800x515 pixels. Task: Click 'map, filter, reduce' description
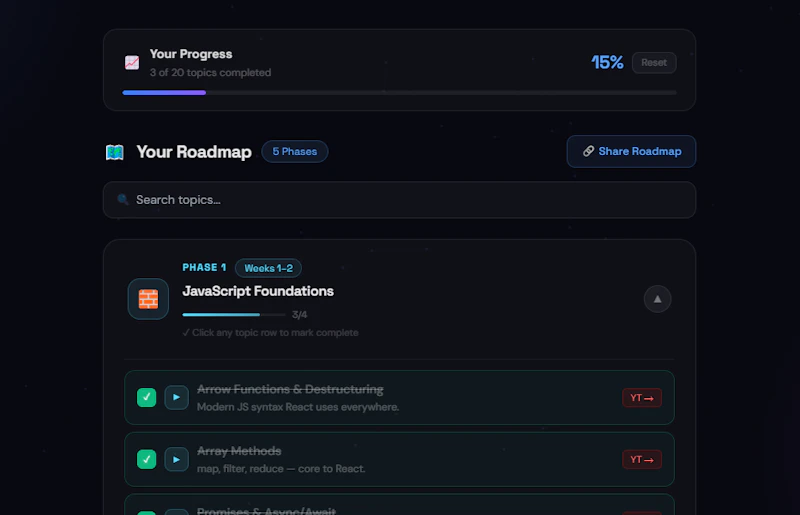pos(281,469)
